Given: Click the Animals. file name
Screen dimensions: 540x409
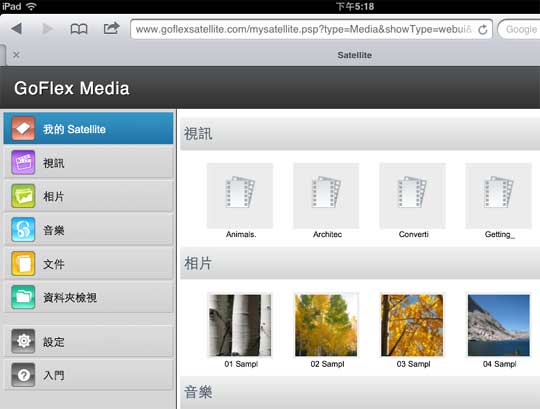Looking at the screenshot, I should click(241, 234).
